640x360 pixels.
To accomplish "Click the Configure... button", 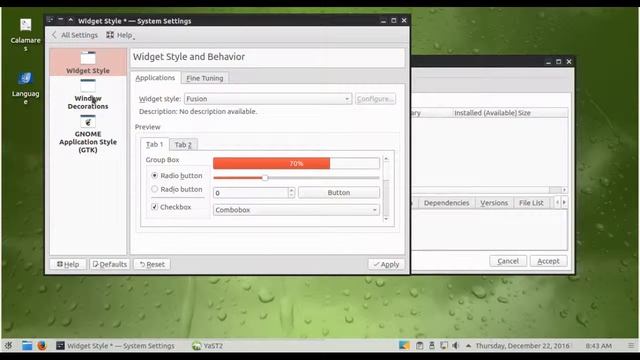I will (x=375, y=99).
